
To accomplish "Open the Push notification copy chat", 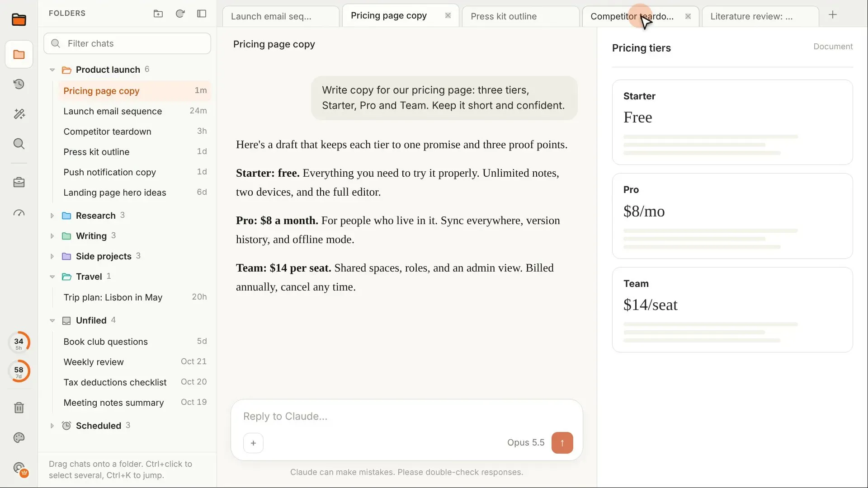I will 135,172.
